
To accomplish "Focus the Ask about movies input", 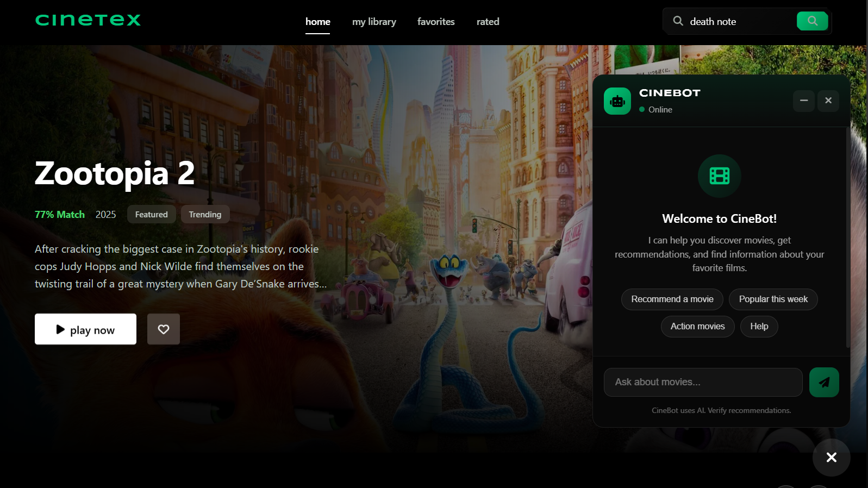I will (x=703, y=382).
